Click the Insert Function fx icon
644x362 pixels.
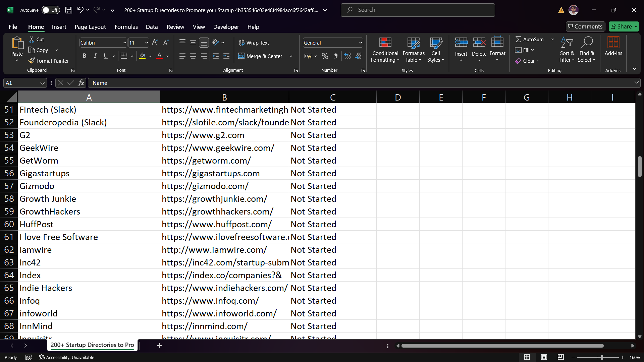coord(81,83)
